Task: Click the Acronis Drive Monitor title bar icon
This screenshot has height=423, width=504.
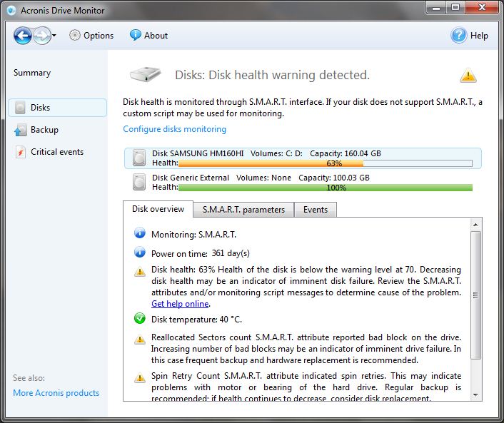Action: click(x=11, y=11)
